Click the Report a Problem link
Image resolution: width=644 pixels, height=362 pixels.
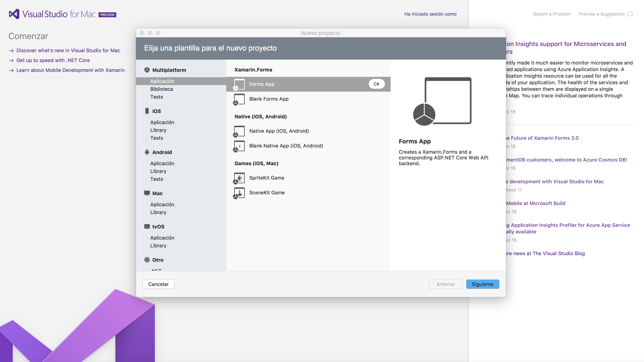[552, 14]
